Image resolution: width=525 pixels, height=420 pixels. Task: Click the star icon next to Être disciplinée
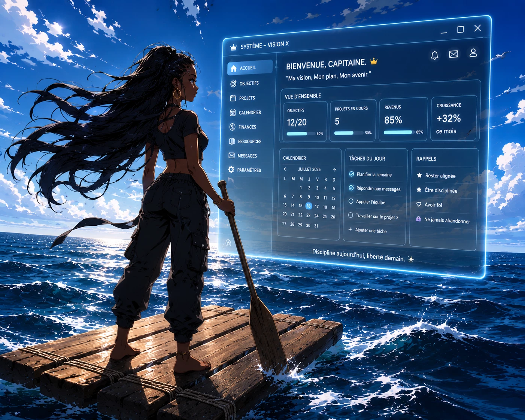coord(419,190)
